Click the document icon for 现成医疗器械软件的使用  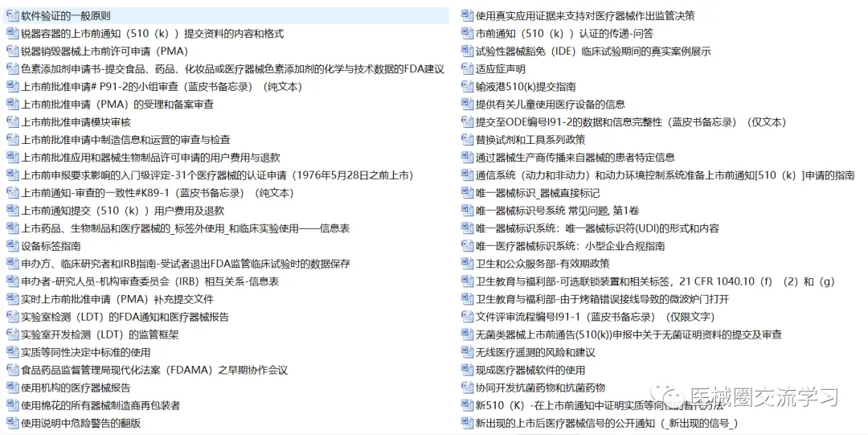(467, 370)
